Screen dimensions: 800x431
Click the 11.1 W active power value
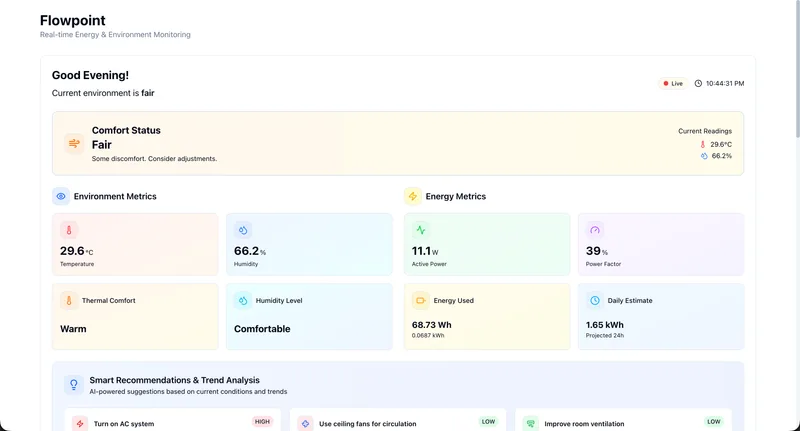[425, 251]
